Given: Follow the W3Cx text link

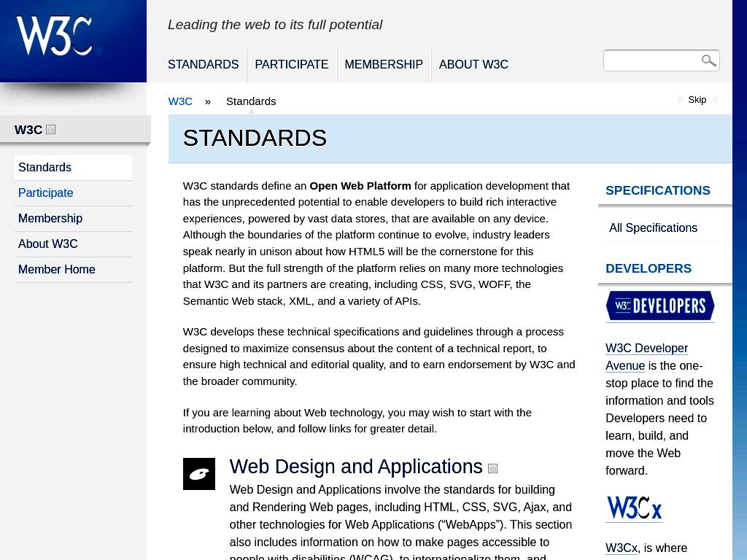Looking at the screenshot, I should coord(622,548).
